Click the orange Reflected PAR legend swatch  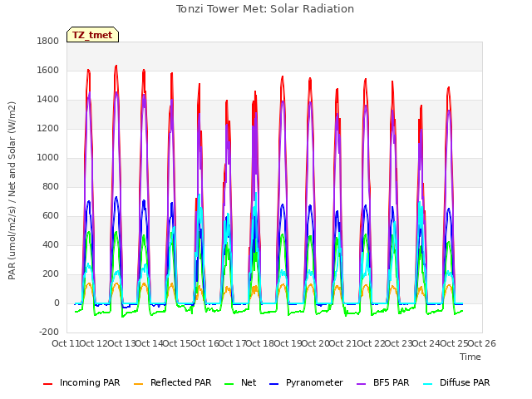(x=139, y=384)
